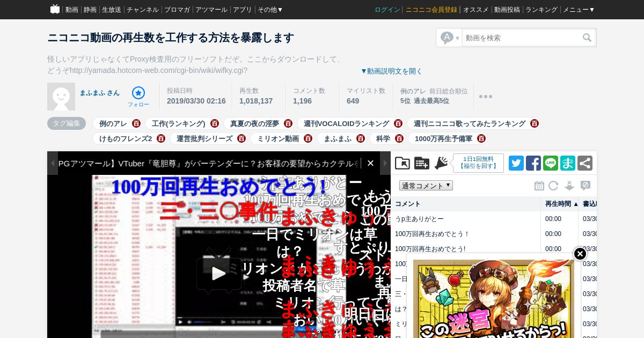
Task: Click the タグ編集 button
Action: 67,123
